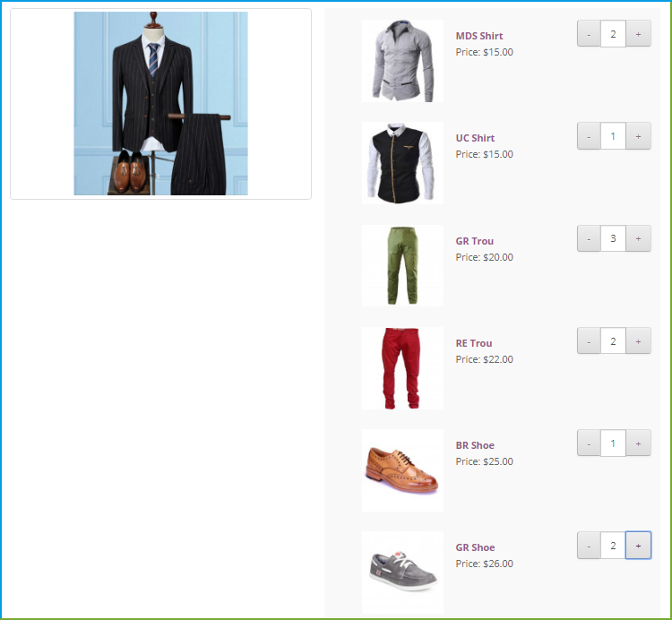This screenshot has height=620, width=672.
Task: Click the plus button for UC Shirt
Action: [638, 136]
